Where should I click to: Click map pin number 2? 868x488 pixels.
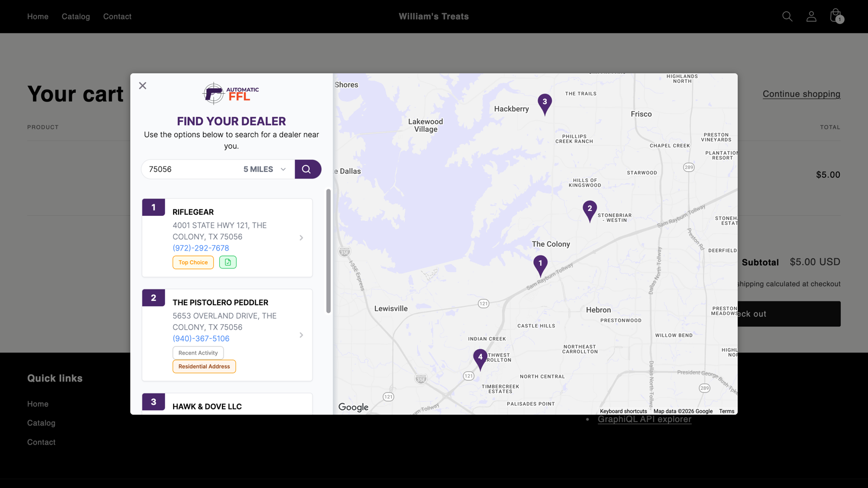point(590,210)
